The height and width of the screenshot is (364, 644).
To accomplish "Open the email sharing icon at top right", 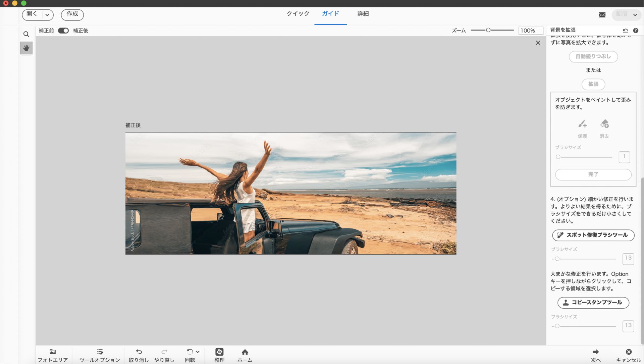I will pos(602,15).
